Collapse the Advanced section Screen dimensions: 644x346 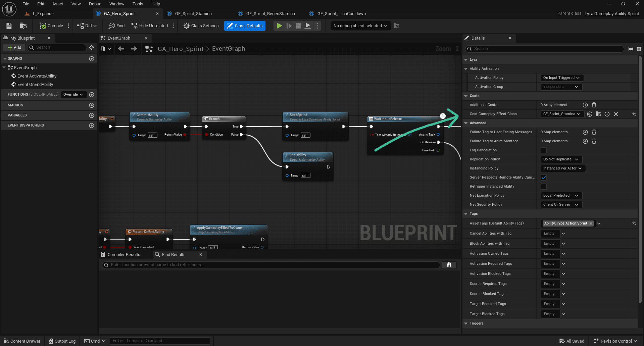pos(466,123)
